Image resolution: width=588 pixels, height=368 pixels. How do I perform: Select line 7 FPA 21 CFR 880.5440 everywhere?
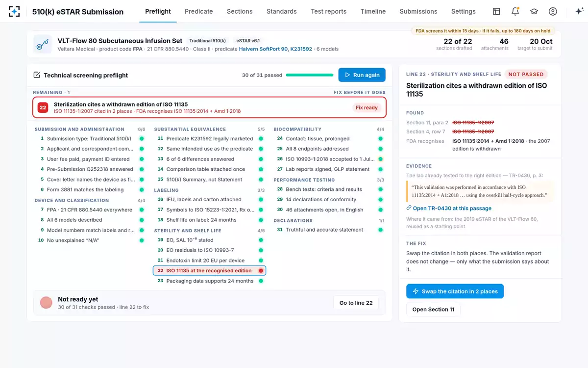90,210
